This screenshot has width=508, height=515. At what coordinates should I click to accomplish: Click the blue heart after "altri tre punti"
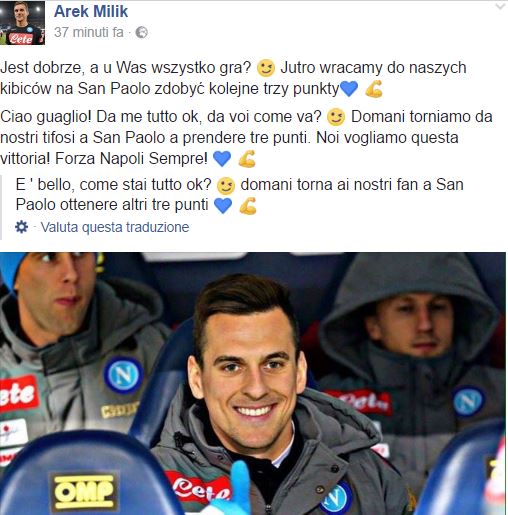[x=223, y=205]
